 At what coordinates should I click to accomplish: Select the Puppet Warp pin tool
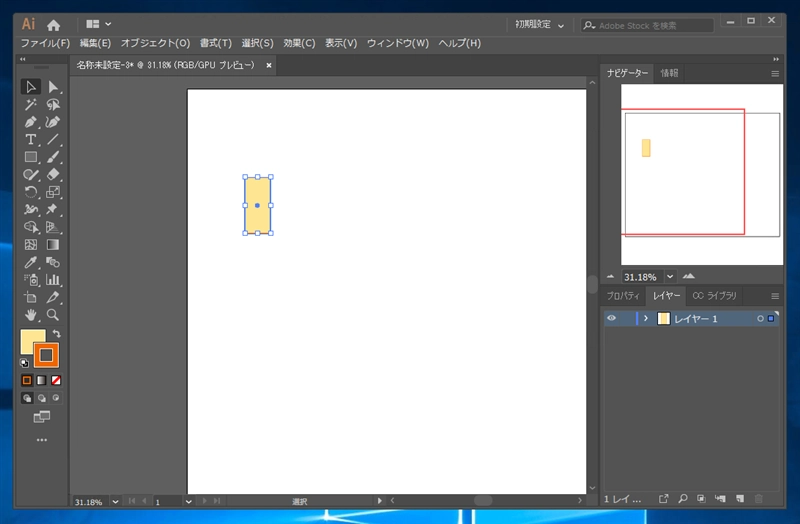point(53,209)
